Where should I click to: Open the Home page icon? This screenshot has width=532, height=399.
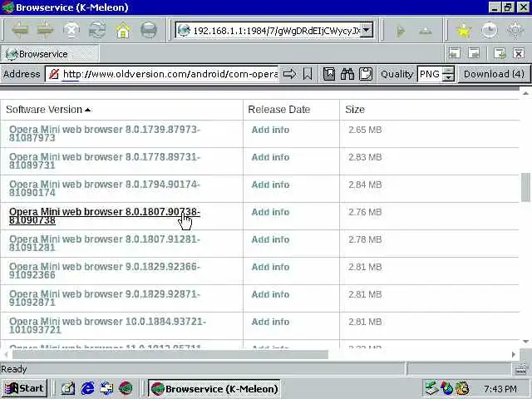tap(123, 30)
